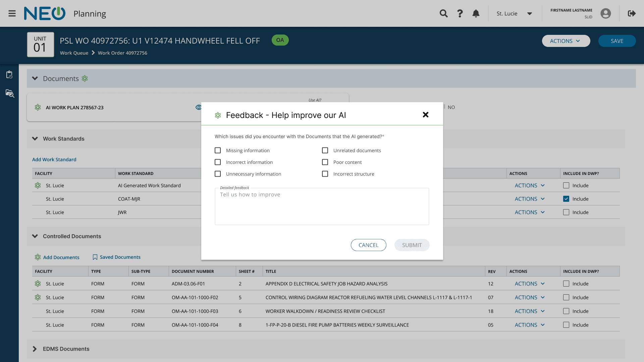644x362 pixels.
Task: Open the hamburger navigation menu
Action: coord(12,13)
